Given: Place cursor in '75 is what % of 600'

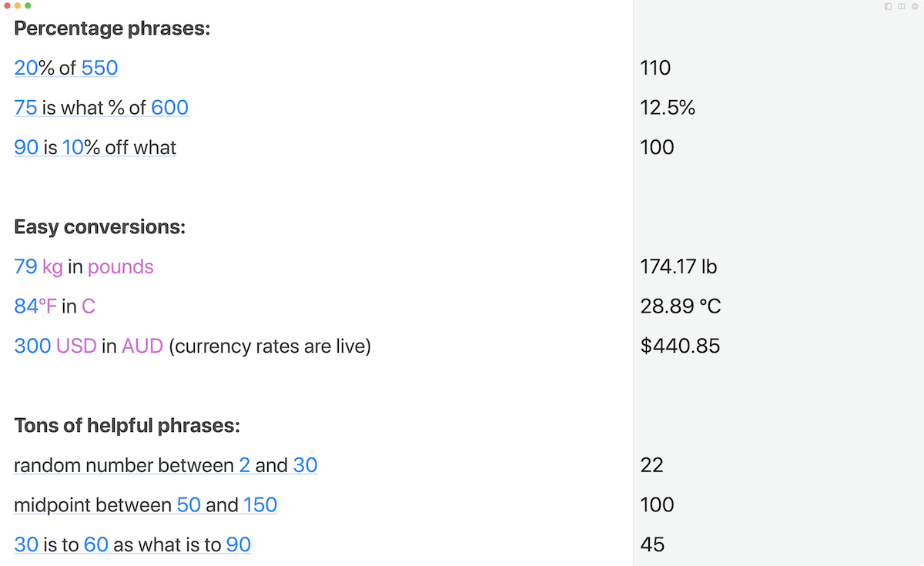Looking at the screenshot, I should [101, 108].
